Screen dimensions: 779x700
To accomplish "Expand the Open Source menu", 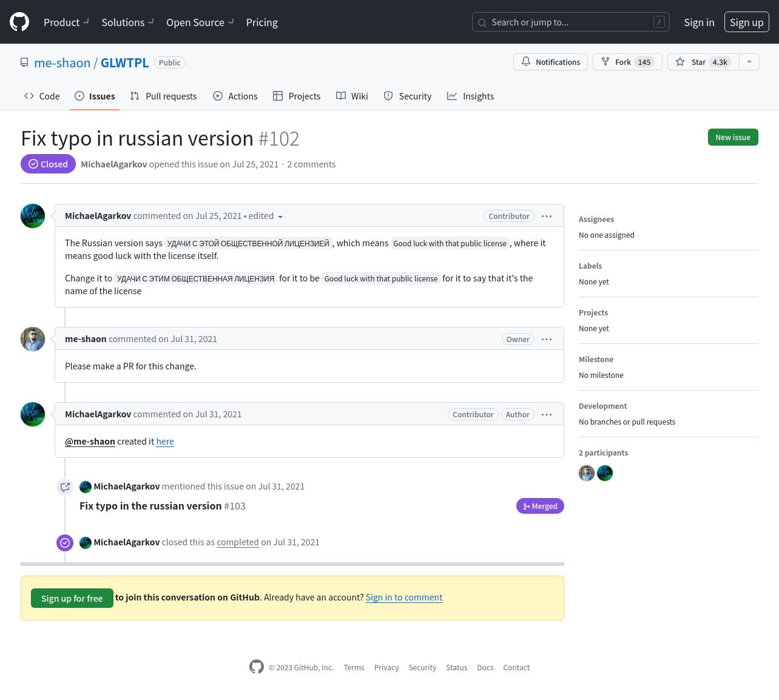I will [x=200, y=22].
